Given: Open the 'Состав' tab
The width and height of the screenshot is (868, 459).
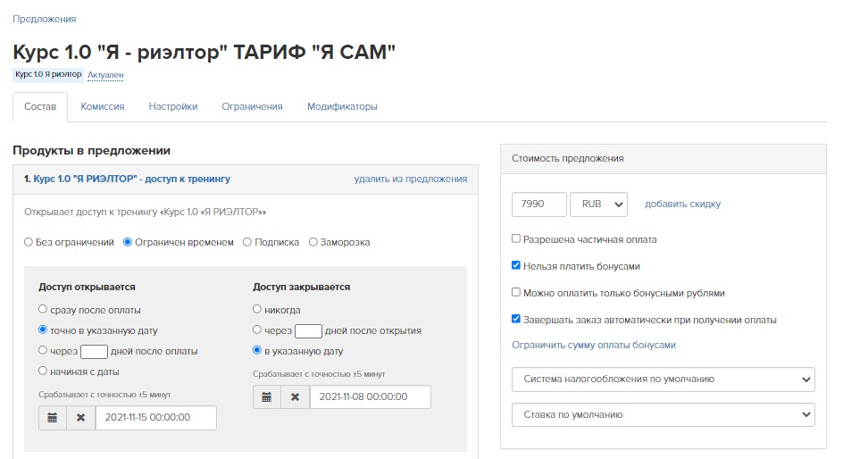Looking at the screenshot, I should [40, 107].
